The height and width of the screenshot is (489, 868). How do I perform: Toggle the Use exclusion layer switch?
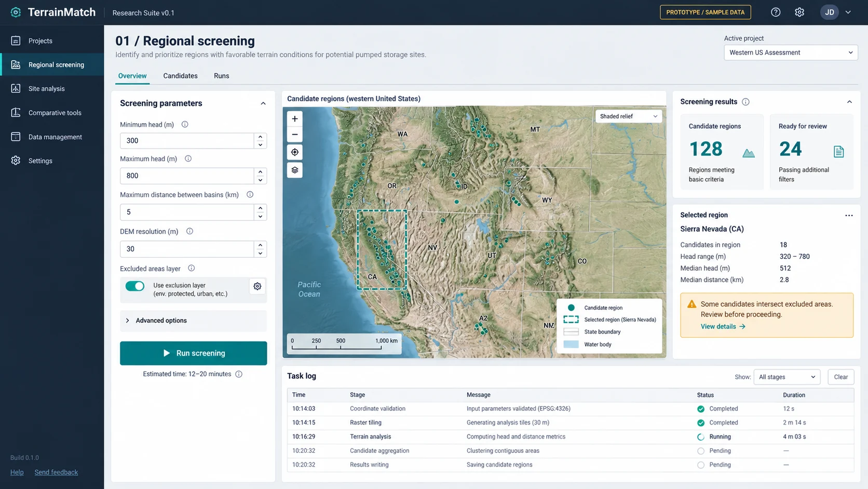point(135,286)
